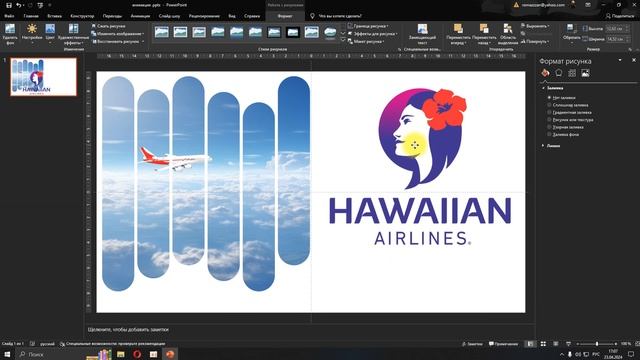The height and width of the screenshot is (360, 640).
Task: Click the Alt Text (Замещающий текст) icon
Action: (422, 28)
